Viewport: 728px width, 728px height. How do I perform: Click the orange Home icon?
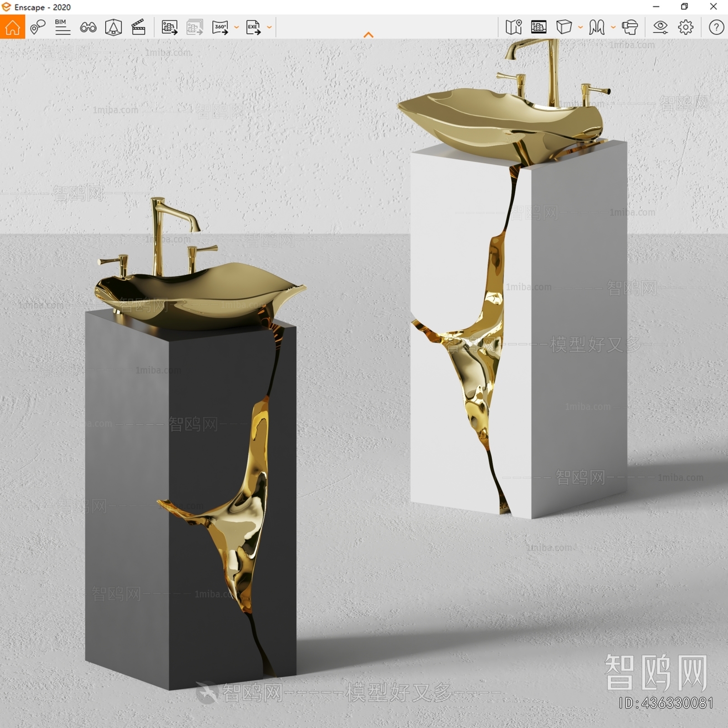pyautogui.click(x=12, y=27)
